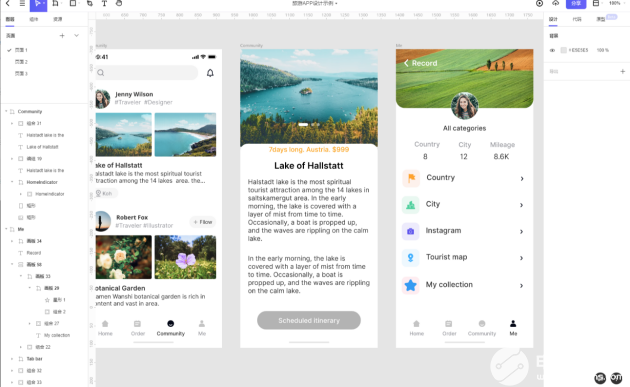630x387 pixels.
Task: Select the Rectangle shape tool
Action: pos(73,3)
